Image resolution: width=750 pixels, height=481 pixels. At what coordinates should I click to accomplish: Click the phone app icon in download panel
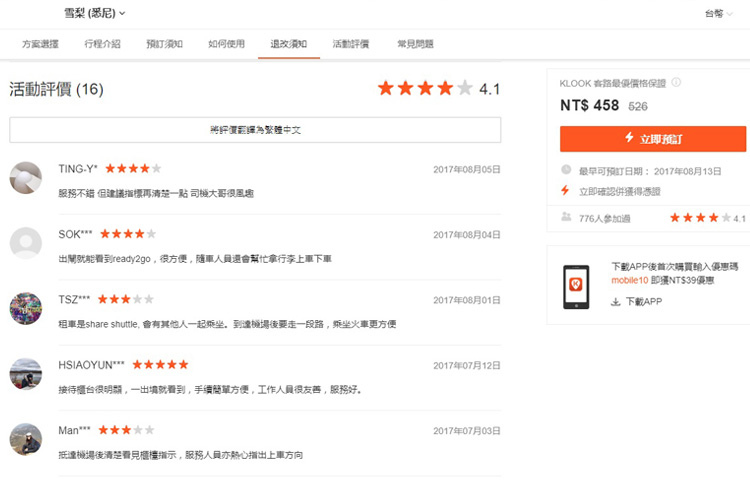click(x=576, y=287)
